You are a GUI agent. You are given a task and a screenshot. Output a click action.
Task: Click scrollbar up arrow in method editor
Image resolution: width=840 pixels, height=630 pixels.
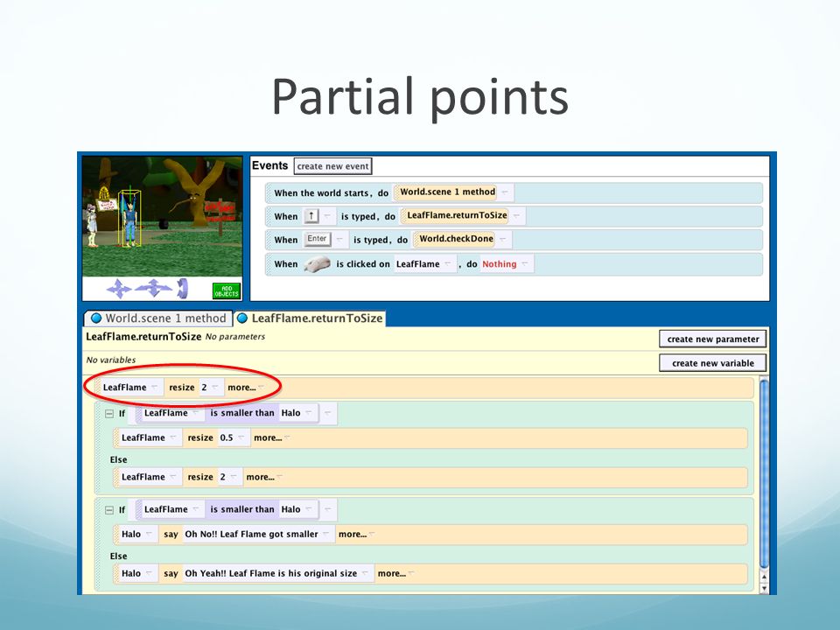[764, 577]
